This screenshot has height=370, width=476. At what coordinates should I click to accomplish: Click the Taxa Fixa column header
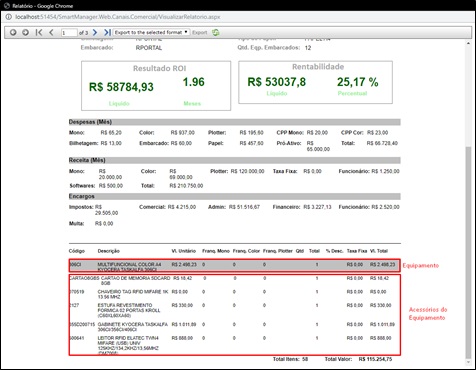pyautogui.click(x=357, y=251)
